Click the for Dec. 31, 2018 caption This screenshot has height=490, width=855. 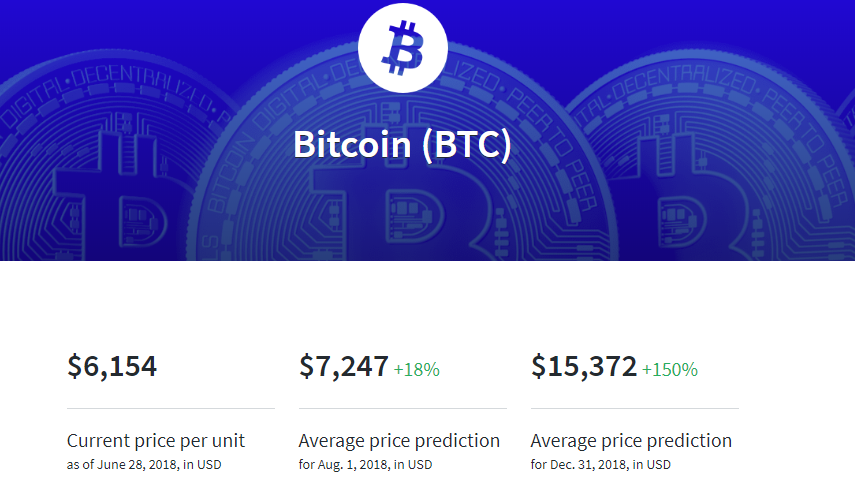[x=601, y=464]
